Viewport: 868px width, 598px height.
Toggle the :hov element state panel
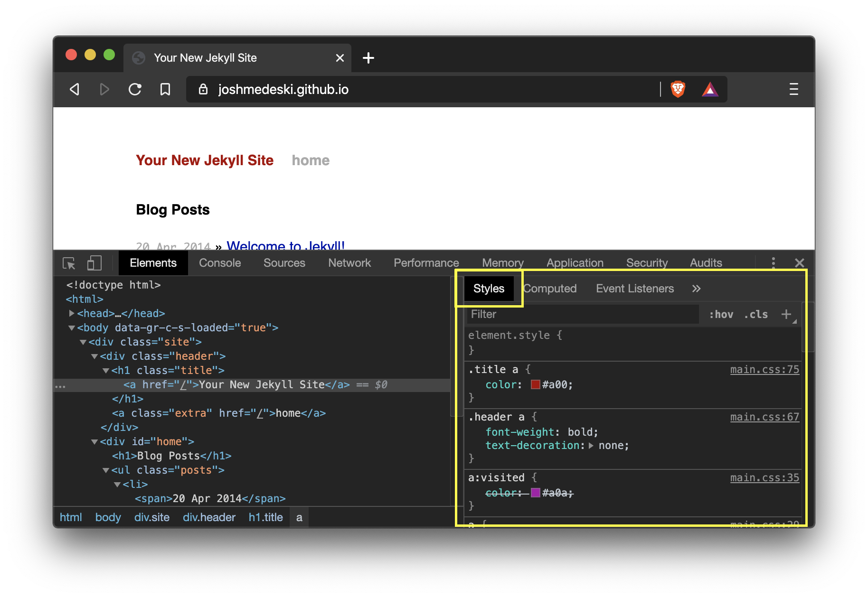click(x=721, y=314)
